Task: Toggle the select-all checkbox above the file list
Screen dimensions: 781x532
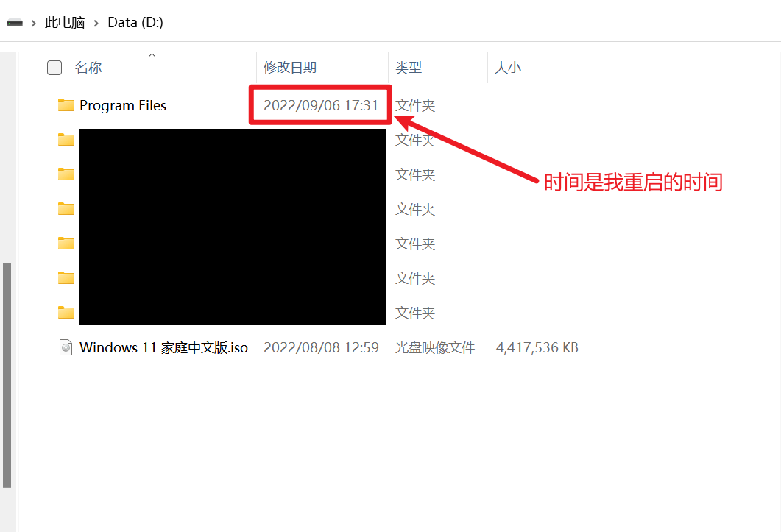Action: (x=54, y=67)
